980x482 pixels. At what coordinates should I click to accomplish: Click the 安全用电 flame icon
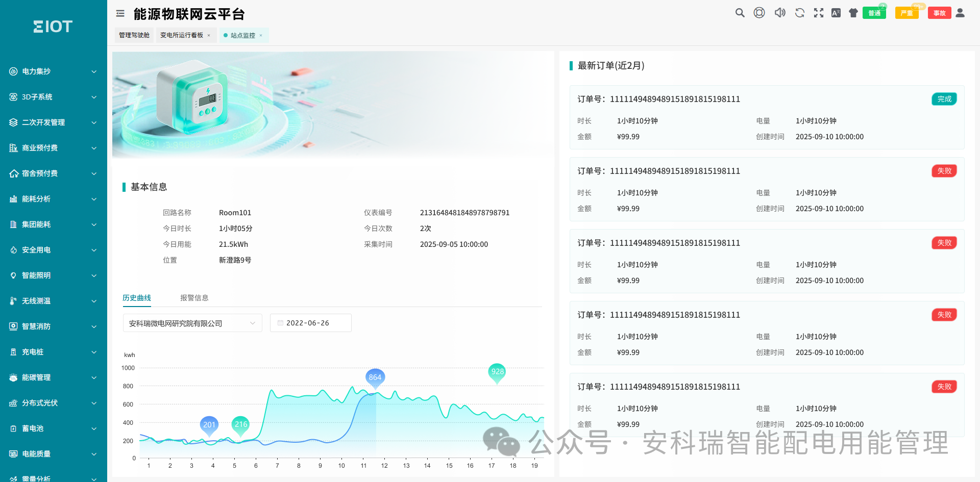click(x=13, y=250)
